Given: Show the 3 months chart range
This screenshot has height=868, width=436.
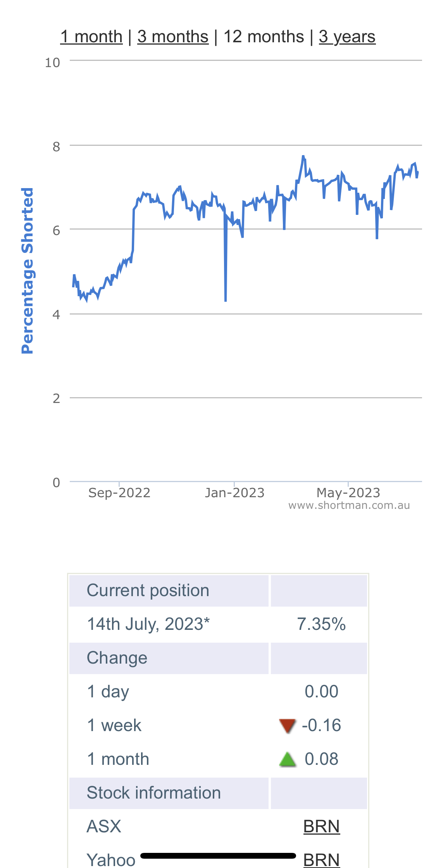Looking at the screenshot, I should pos(173,37).
